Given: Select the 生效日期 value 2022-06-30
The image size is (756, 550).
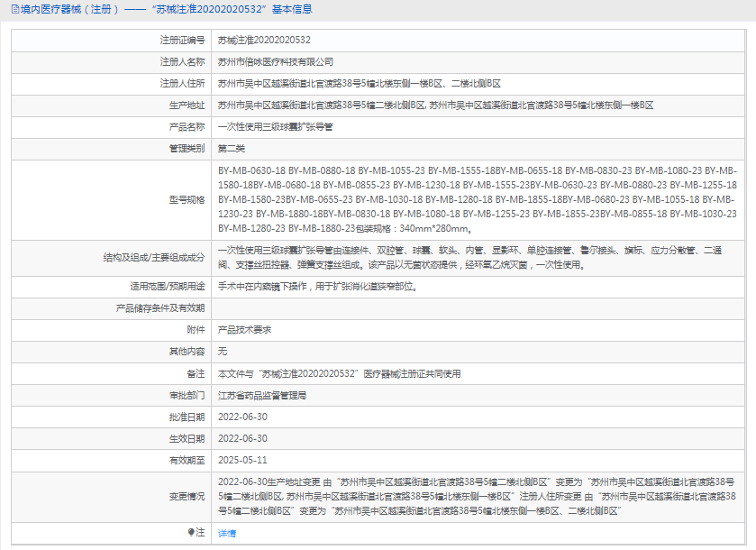Looking at the screenshot, I should pos(242,439).
